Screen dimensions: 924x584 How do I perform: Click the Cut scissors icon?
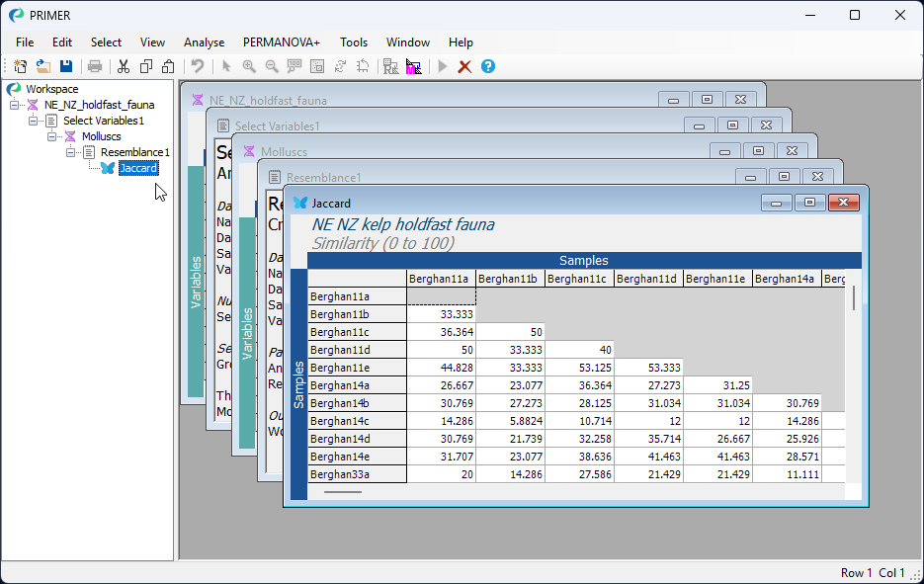coord(124,66)
